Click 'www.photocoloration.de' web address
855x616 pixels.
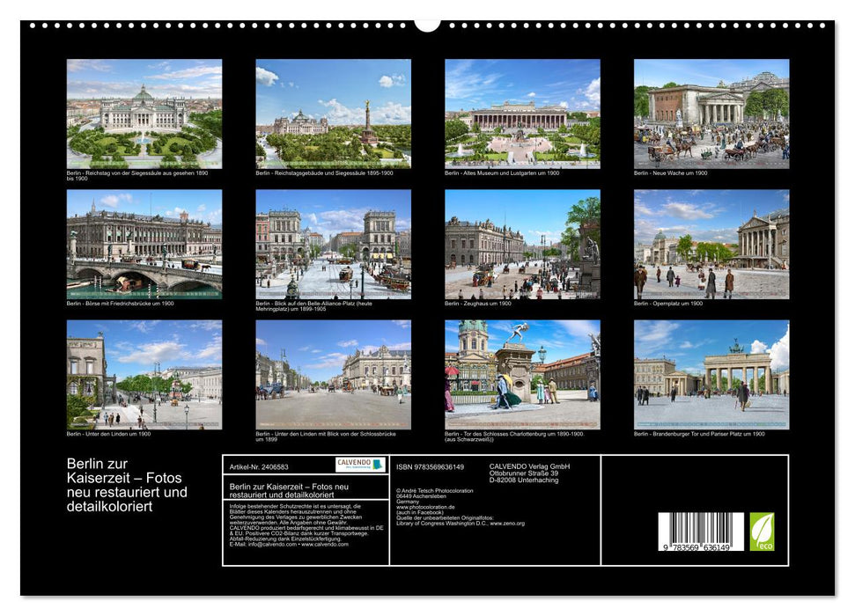click(425, 507)
